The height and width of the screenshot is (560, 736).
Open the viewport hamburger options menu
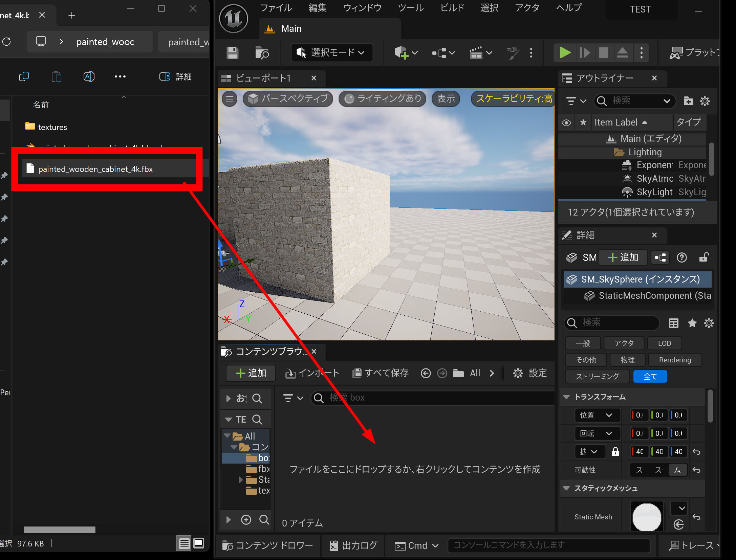[230, 99]
